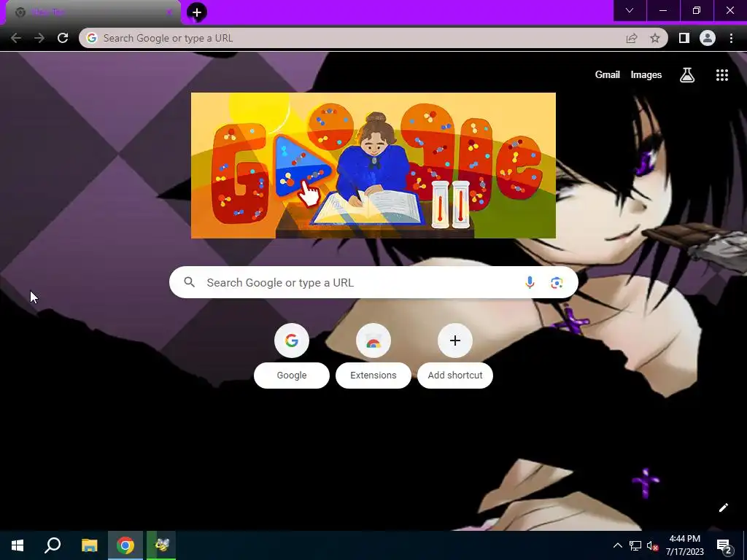This screenshot has height=560, width=747.
Task: Click the Extensions shortcut label
Action: pyautogui.click(x=373, y=376)
